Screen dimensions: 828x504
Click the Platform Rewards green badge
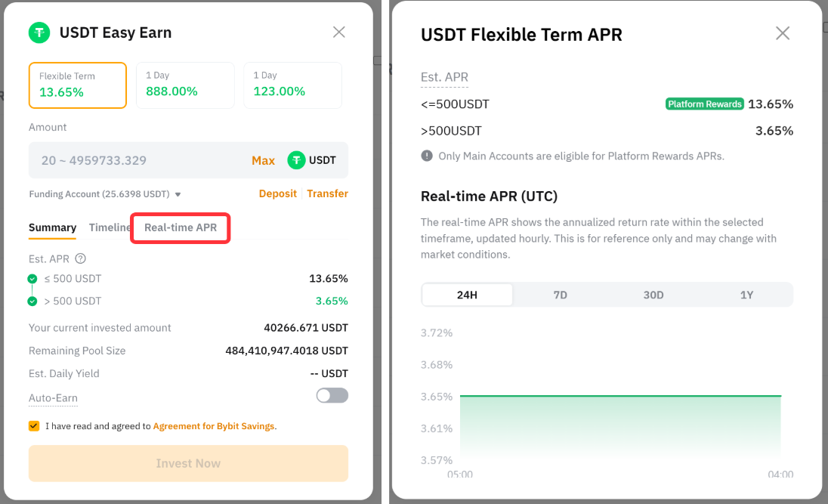704,104
